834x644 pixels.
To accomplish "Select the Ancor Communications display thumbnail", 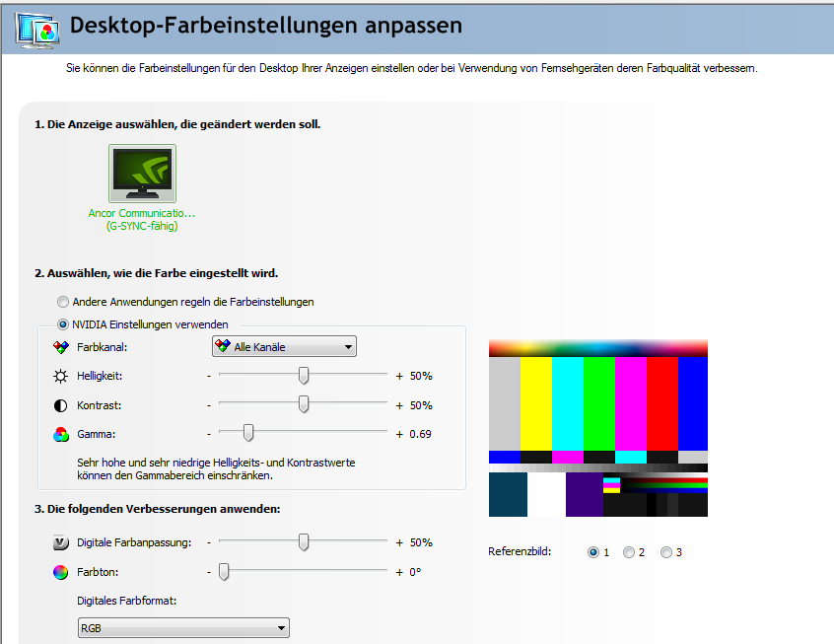I will click(x=143, y=174).
